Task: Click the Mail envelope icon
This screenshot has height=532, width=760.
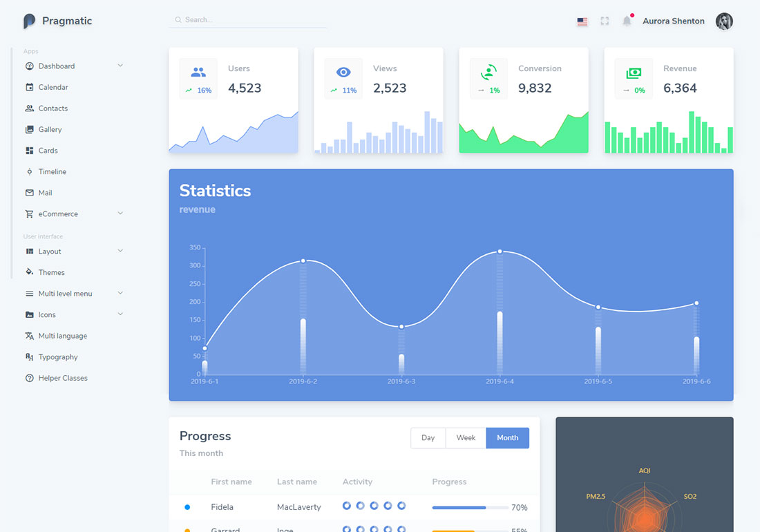Action: [30, 193]
